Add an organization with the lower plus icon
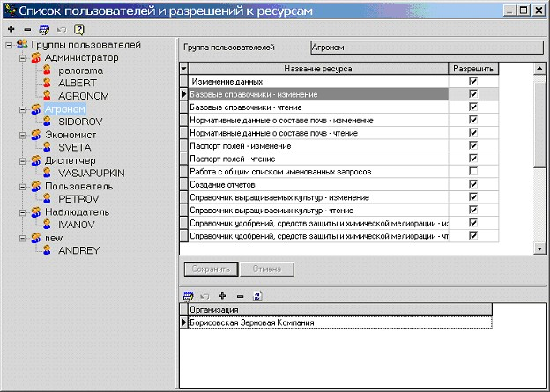This screenshot has height=392, width=550. [222, 296]
